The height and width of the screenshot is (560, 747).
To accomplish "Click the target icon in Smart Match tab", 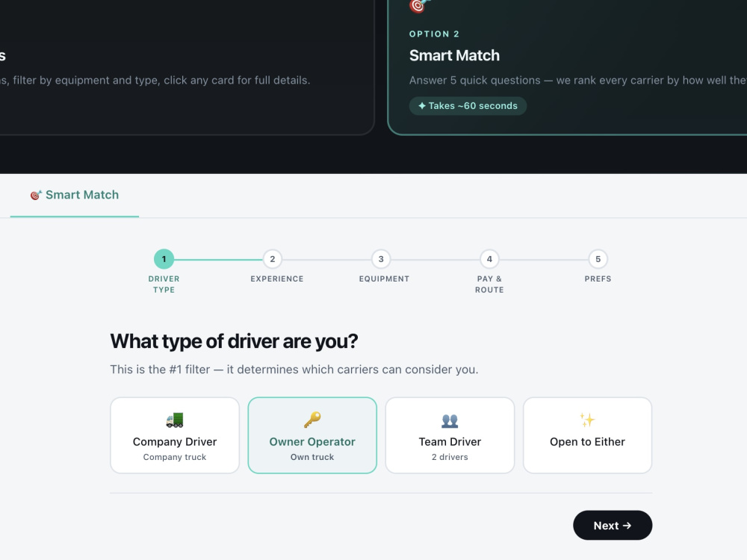I will (x=36, y=195).
